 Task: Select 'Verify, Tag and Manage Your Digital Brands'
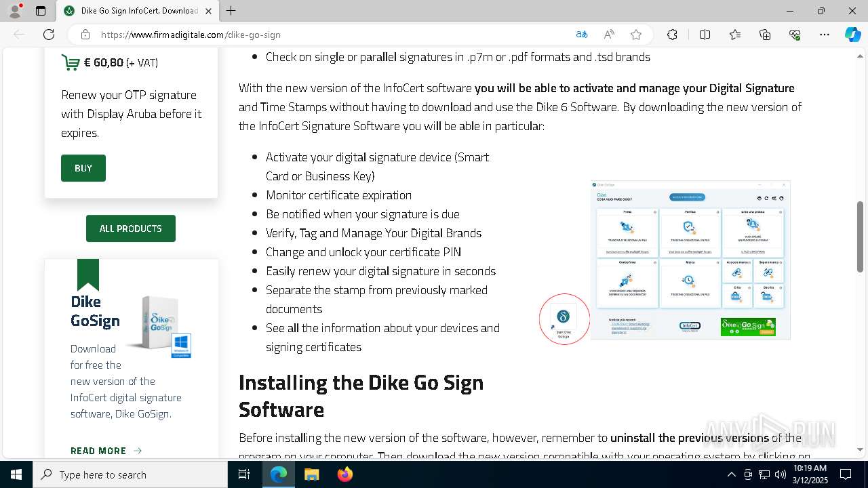(x=374, y=233)
